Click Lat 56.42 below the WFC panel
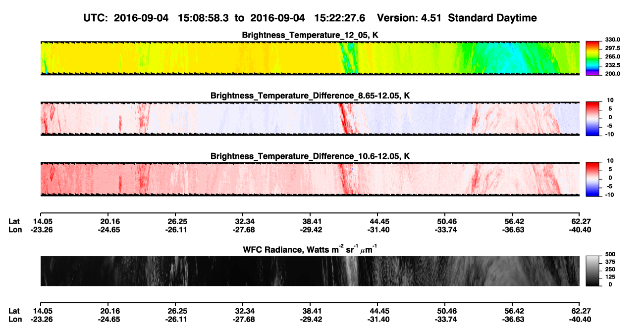 (513, 311)
